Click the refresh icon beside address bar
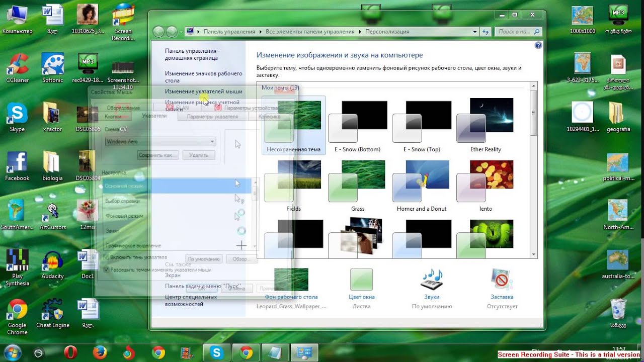This screenshot has height=362, width=644. 486,32
